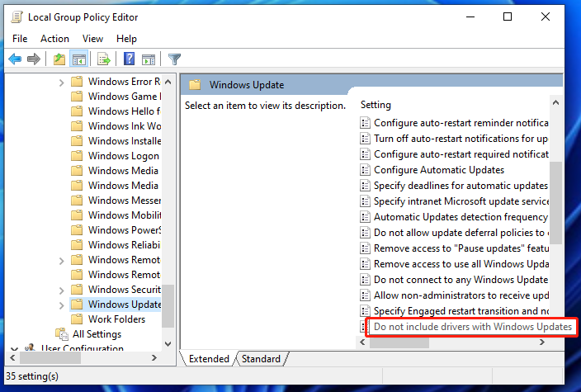
Task: Open Help via the question mark icon
Action: click(129, 59)
